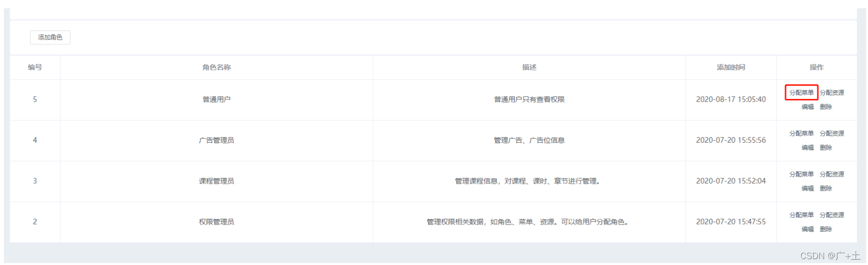Select the 编号 column header

tap(35, 67)
